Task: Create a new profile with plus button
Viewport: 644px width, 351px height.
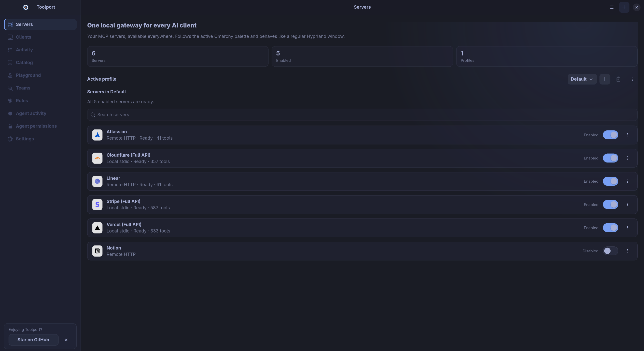Action: pyautogui.click(x=605, y=79)
